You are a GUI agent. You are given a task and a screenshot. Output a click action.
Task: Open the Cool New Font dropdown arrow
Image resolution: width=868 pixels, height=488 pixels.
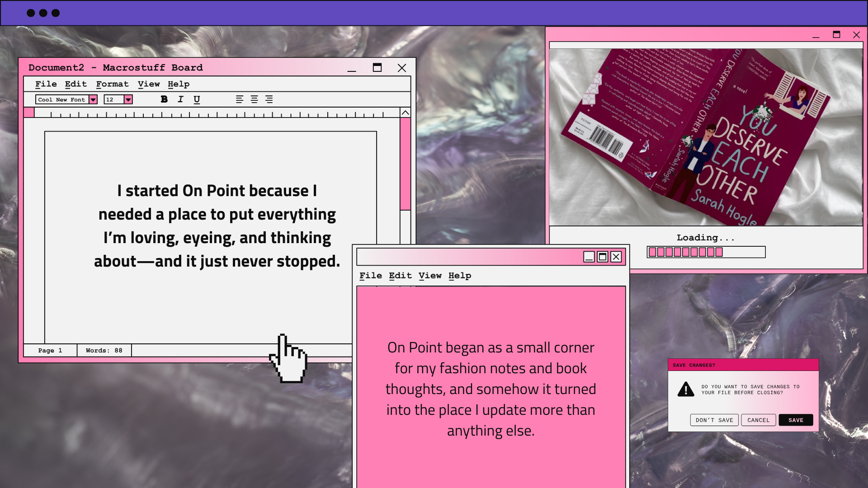click(x=93, y=99)
